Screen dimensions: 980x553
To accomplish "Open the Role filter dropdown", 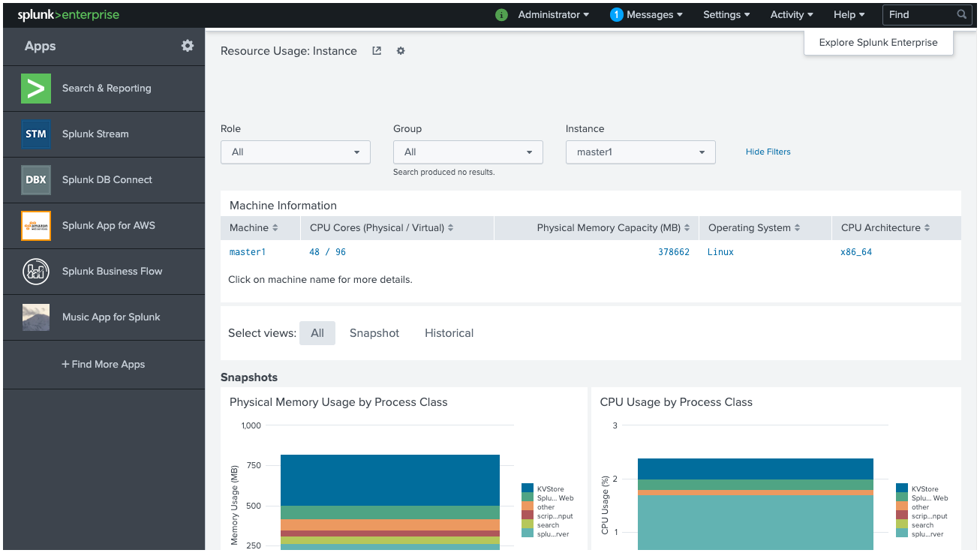I will [295, 152].
